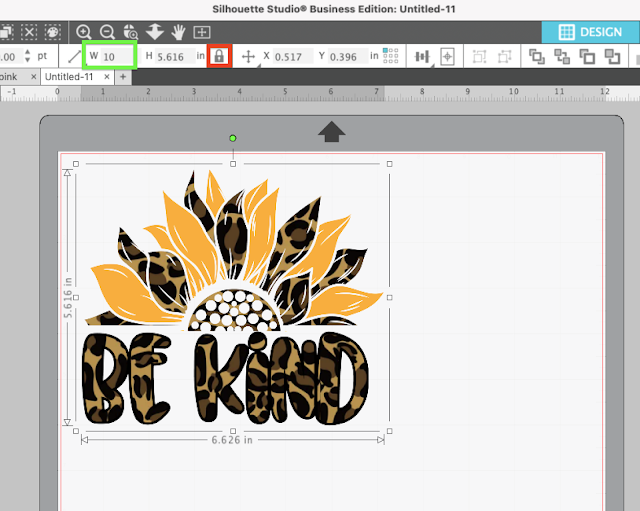Click the Group objects icon
This screenshot has width=640, height=511.
pyautogui.click(x=479, y=56)
